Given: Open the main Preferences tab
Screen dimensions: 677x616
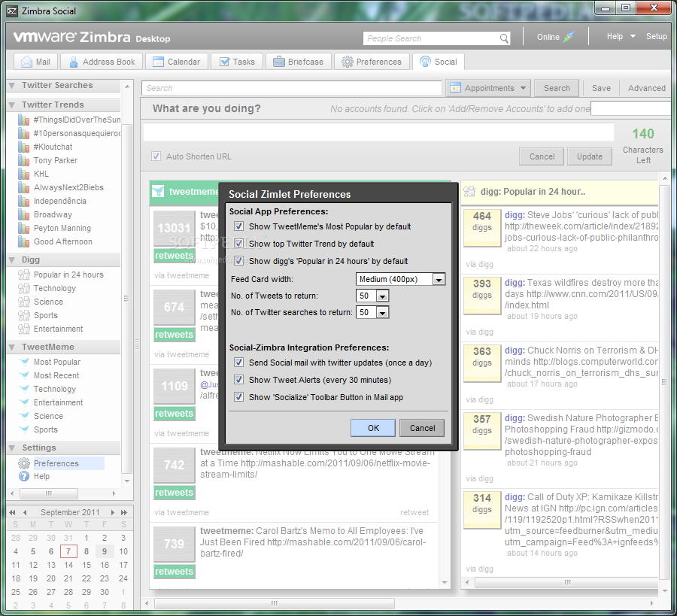Looking at the screenshot, I should (x=372, y=62).
